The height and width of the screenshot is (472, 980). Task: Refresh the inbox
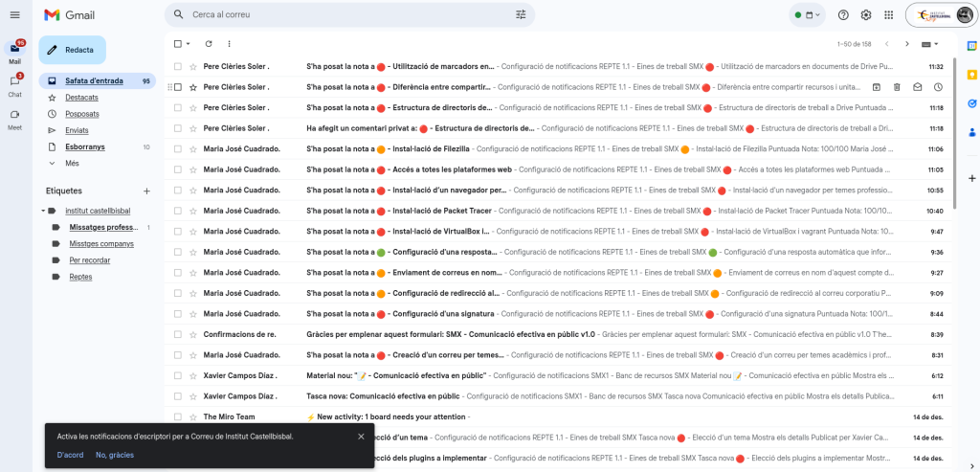coord(209,44)
